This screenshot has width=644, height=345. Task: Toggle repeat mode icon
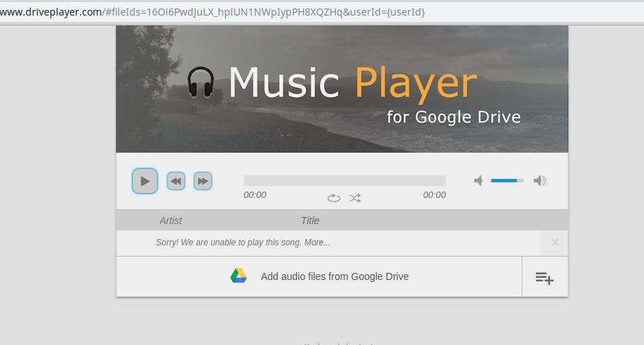(334, 199)
